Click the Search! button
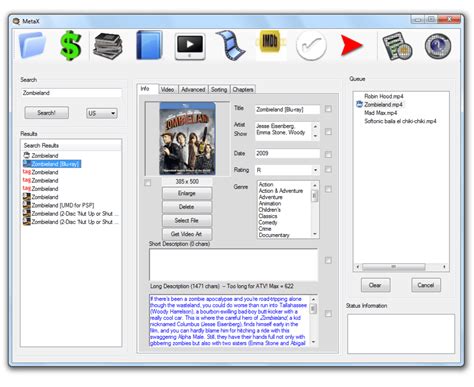Image resolution: width=474 pixels, height=387 pixels. click(x=47, y=113)
